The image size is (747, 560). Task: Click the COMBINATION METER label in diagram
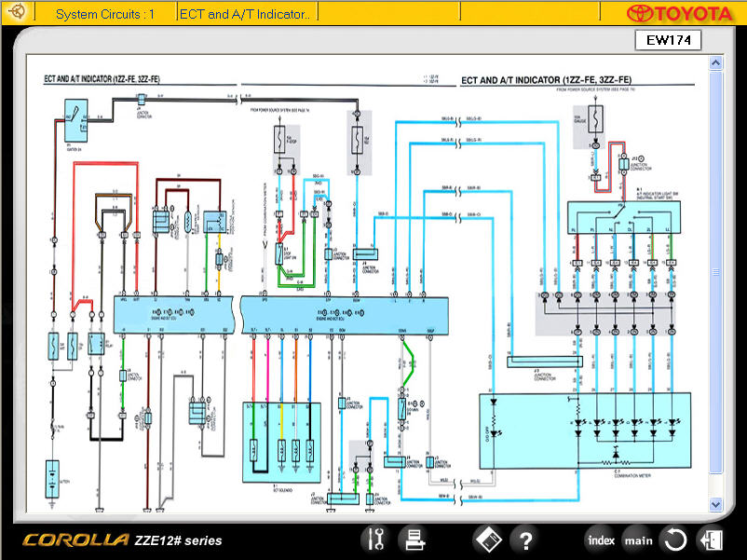point(632,475)
